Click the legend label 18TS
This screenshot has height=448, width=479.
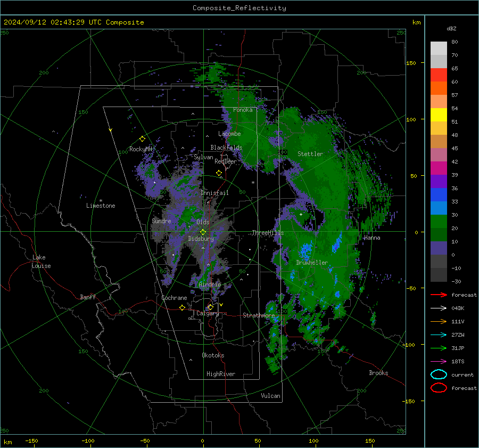pos(458,362)
